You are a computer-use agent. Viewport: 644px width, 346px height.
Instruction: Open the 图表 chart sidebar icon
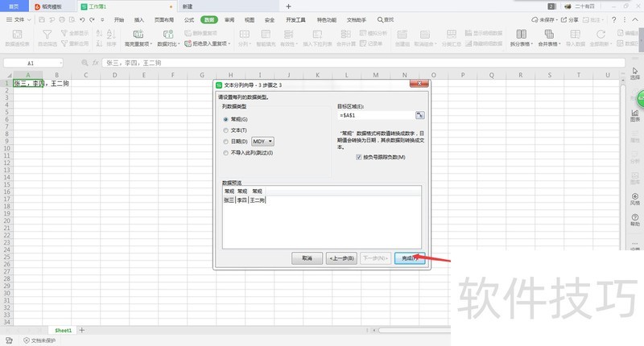click(635, 115)
